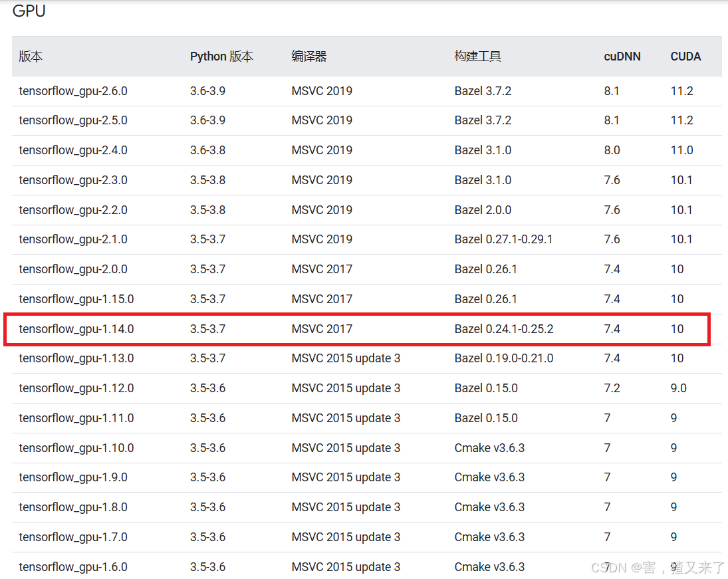Viewport: 728px width, 579px height.
Task: Click cuDNN 7 in the tensorflow_gpu-1.8.0 row
Action: pos(607,507)
